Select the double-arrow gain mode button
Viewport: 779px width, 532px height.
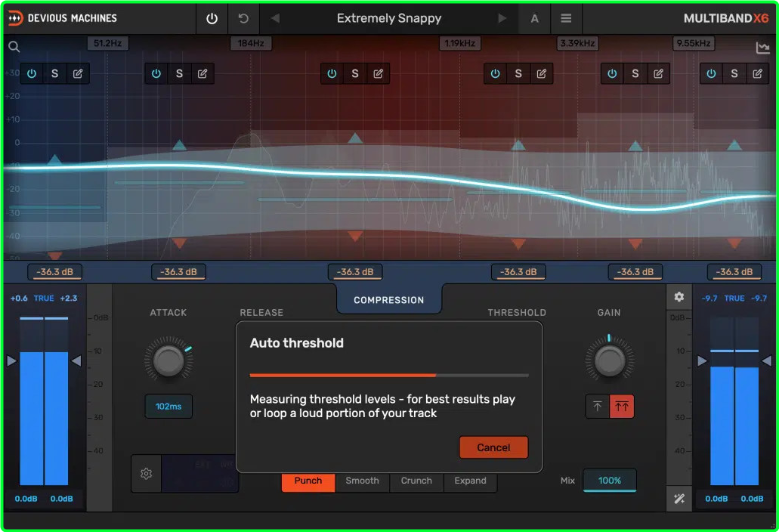pyautogui.click(x=622, y=407)
